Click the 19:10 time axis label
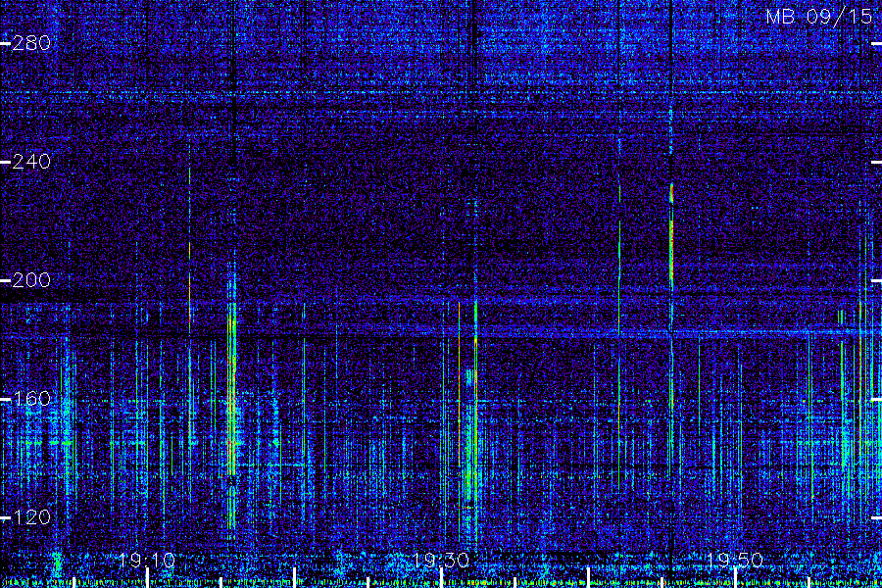 point(147,561)
